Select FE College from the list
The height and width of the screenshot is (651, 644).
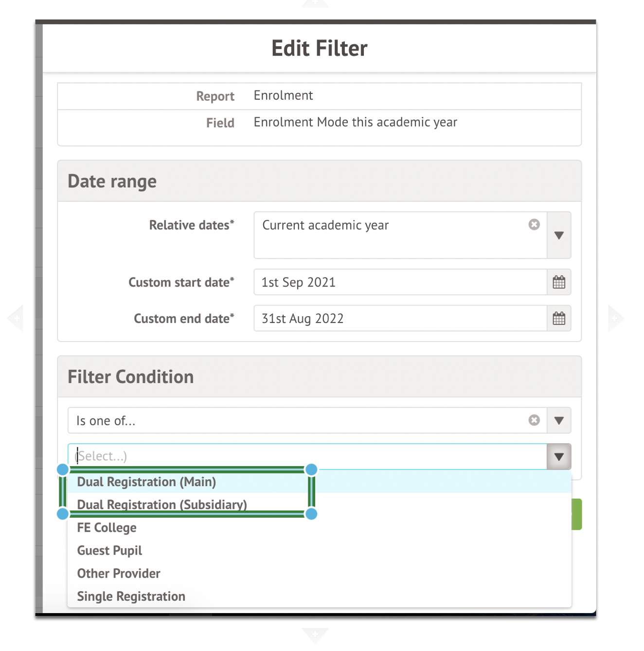click(x=107, y=528)
